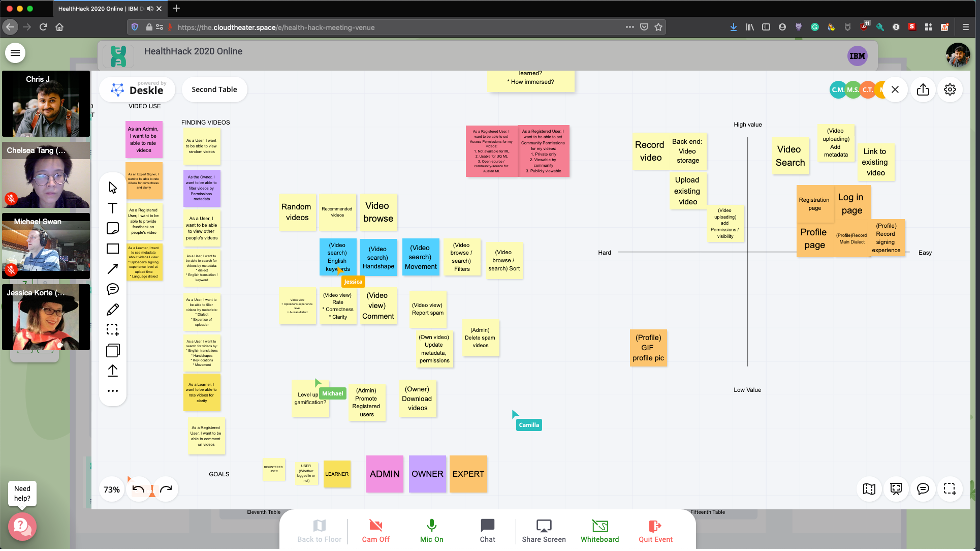Click Jessica Korte video thumbnail
980x551 pixels.
point(46,317)
